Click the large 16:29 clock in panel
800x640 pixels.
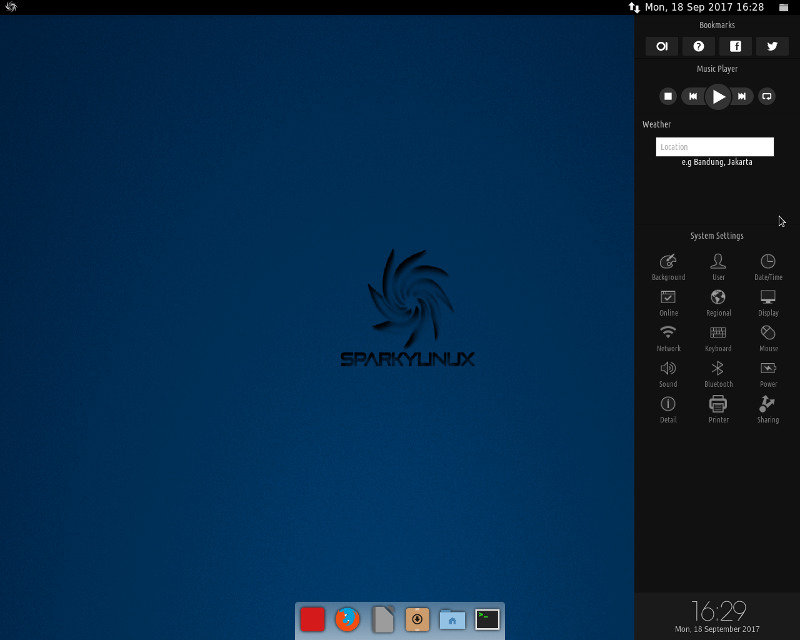click(718, 610)
